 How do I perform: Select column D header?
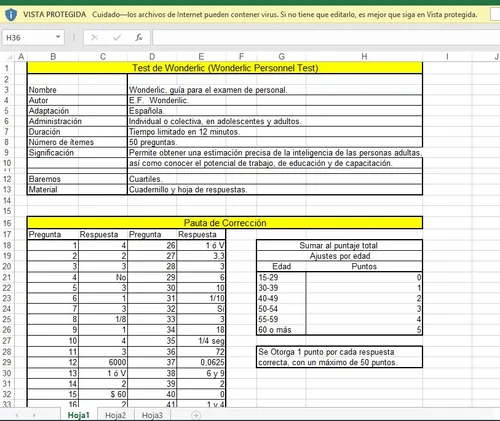pyautogui.click(x=152, y=57)
